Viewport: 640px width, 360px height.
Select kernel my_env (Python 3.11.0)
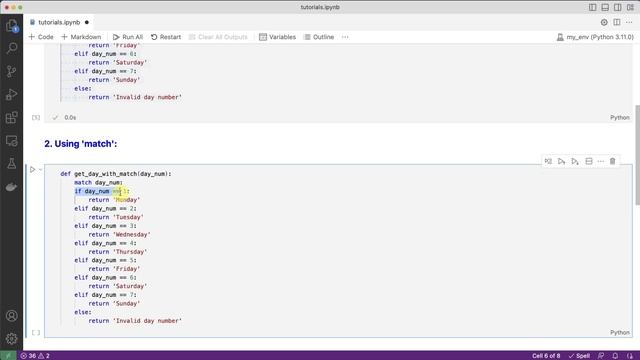[x=595, y=37]
